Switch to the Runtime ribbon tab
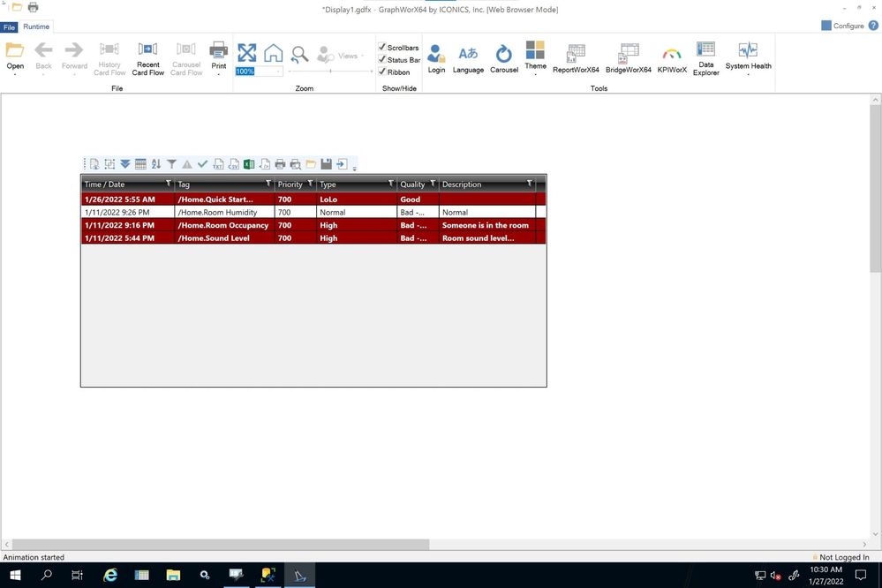Image resolution: width=882 pixels, height=588 pixels. pos(36,26)
